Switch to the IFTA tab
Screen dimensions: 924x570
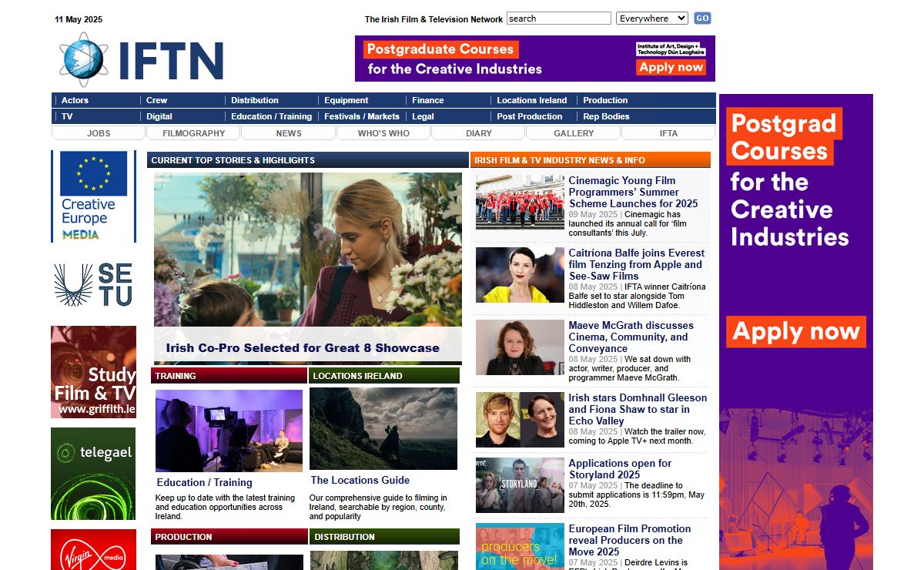(x=668, y=133)
